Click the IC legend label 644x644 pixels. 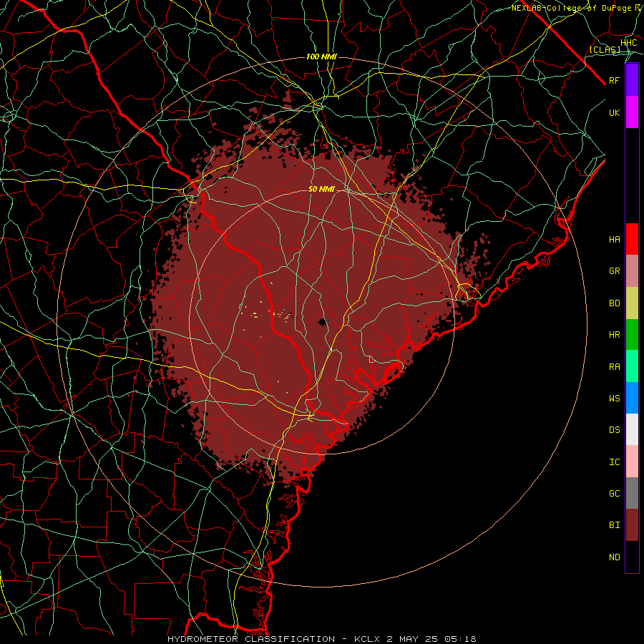[x=614, y=462]
